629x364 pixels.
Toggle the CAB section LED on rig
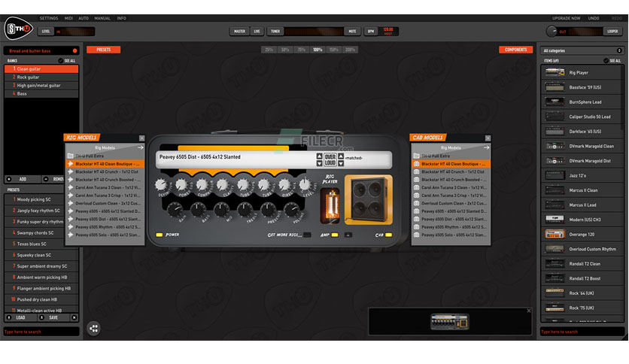[388, 235]
